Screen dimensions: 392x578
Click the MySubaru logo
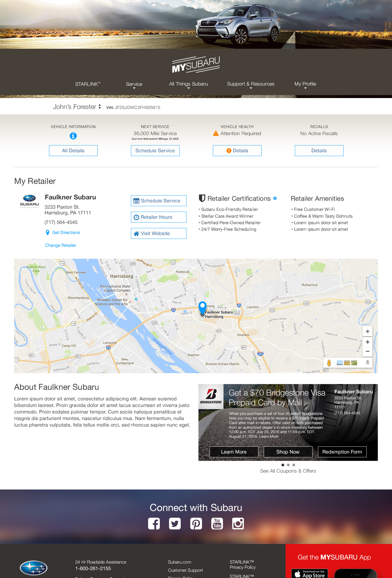tap(196, 65)
